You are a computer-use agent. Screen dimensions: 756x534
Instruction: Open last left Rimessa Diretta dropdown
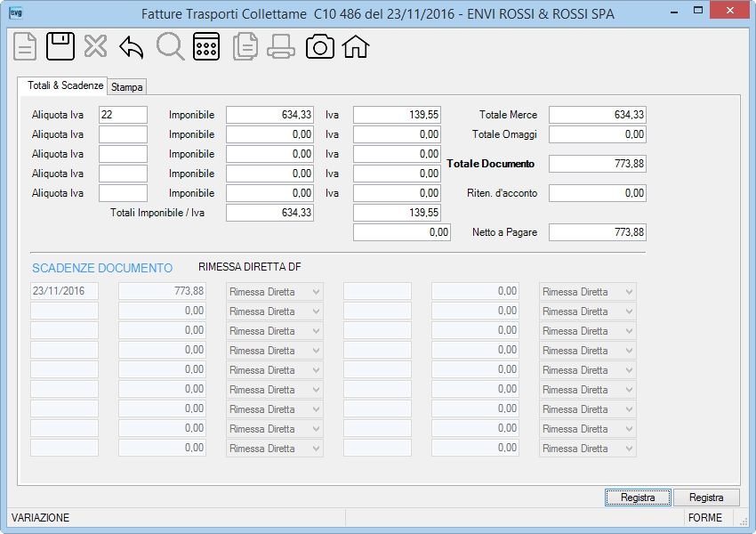pos(274,449)
